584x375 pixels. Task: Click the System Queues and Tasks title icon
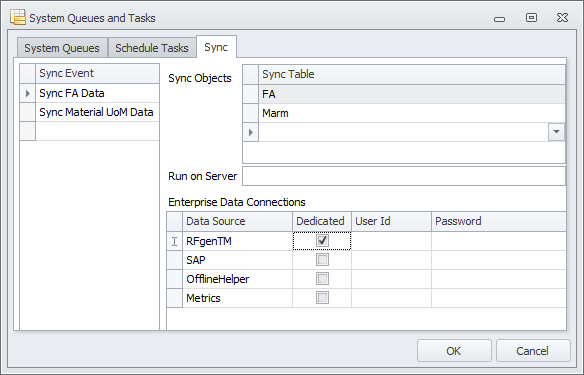pyautogui.click(x=18, y=18)
